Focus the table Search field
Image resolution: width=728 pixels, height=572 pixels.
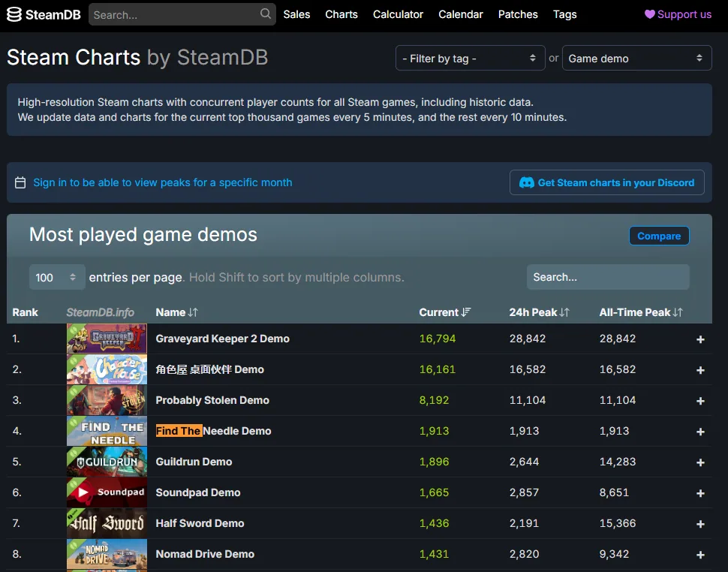tap(608, 277)
